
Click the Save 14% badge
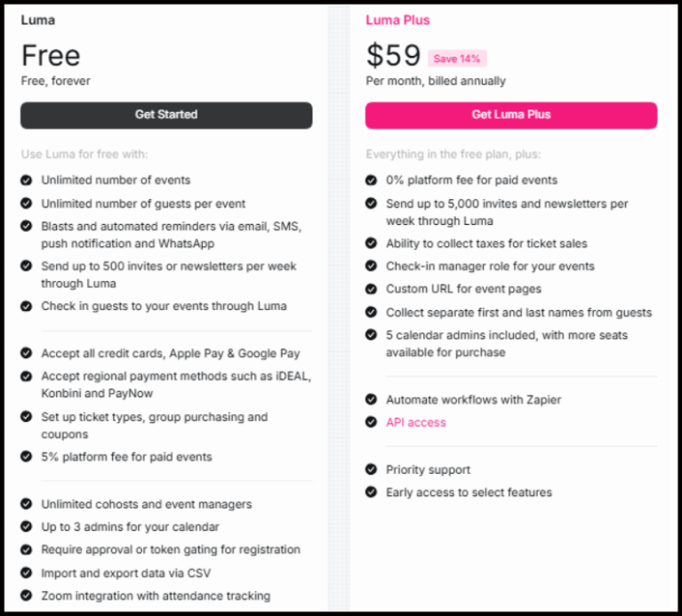458,59
